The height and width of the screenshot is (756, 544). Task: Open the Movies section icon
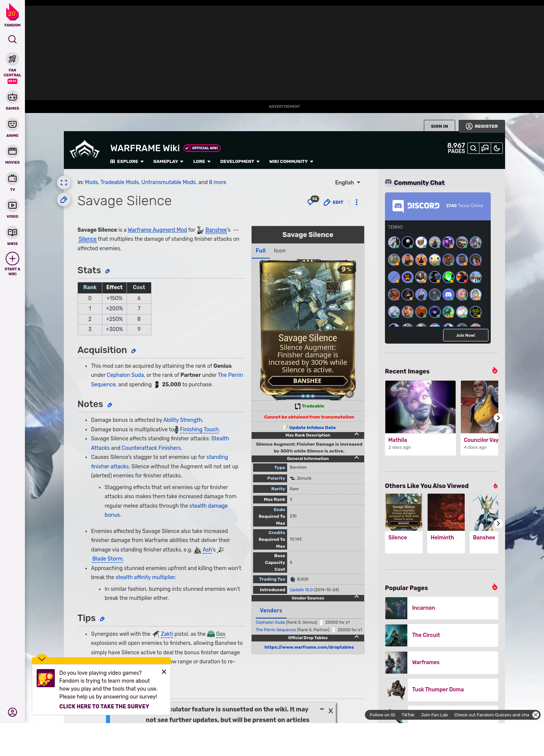[x=12, y=151]
